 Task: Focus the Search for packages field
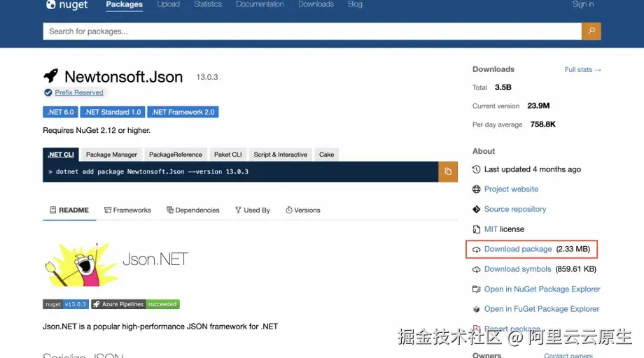click(x=312, y=31)
